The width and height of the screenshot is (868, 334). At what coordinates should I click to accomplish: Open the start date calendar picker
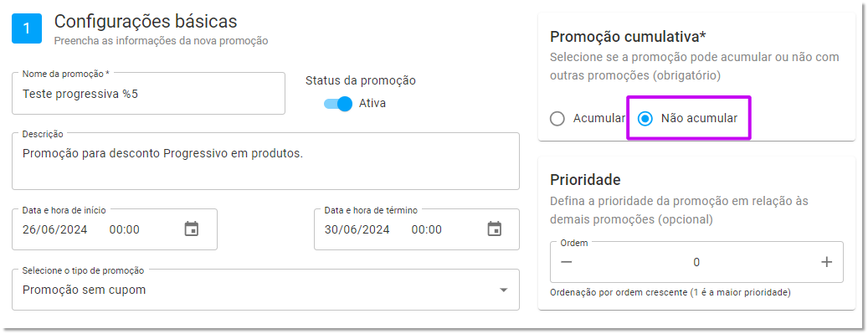[192, 229]
